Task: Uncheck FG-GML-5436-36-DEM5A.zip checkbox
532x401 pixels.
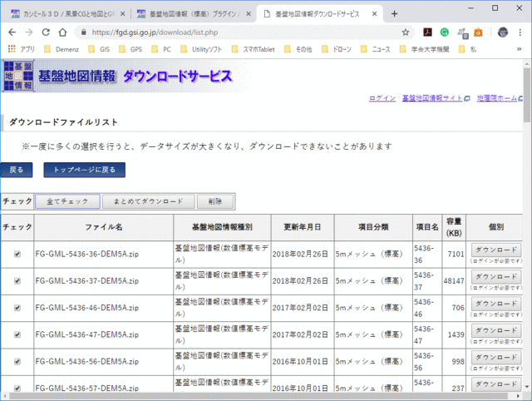Action: tap(17, 254)
